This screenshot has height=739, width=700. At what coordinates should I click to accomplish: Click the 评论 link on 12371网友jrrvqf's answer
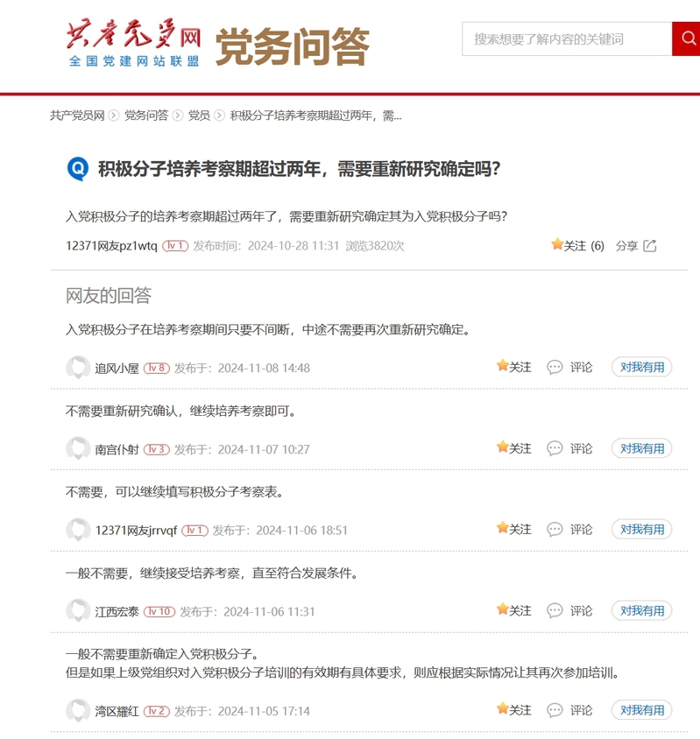tap(581, 530)
